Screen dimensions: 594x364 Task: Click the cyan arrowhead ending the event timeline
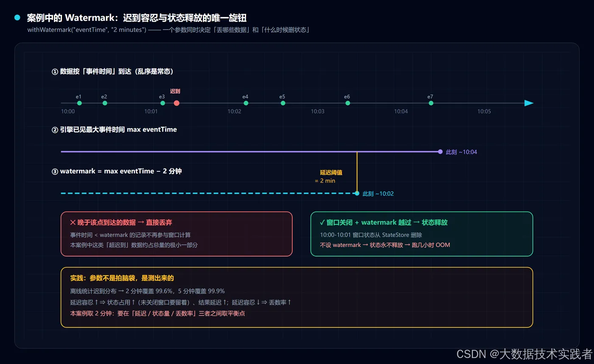529,103
